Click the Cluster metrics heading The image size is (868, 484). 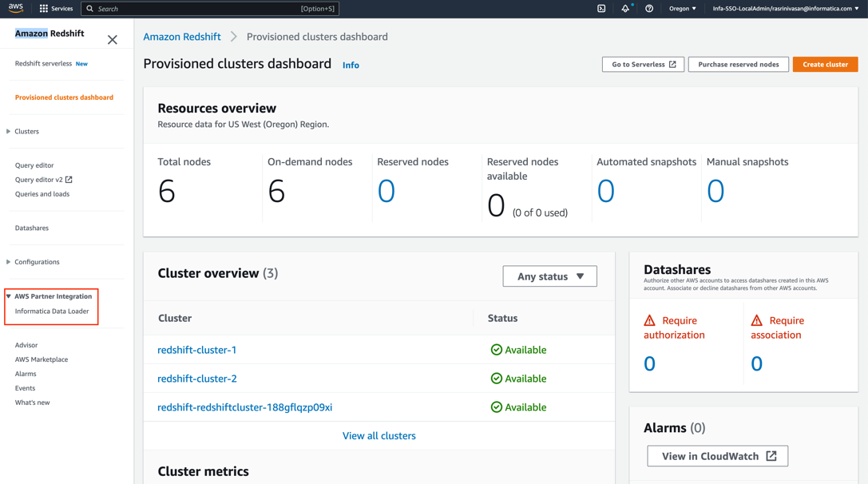203,471
